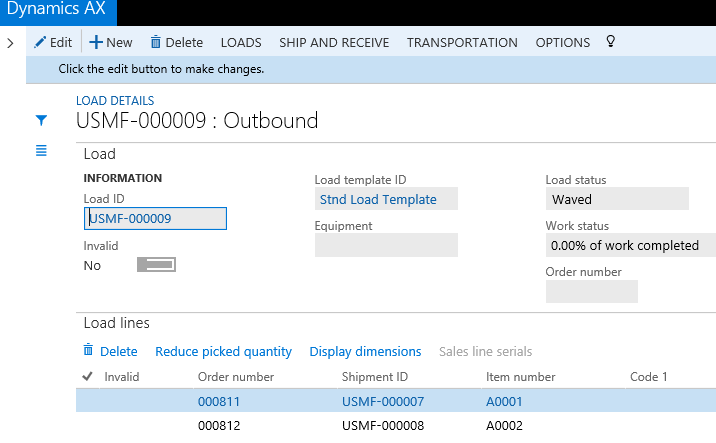
Task: Click select-all checkmark in grid header
Action: (87, 377)
